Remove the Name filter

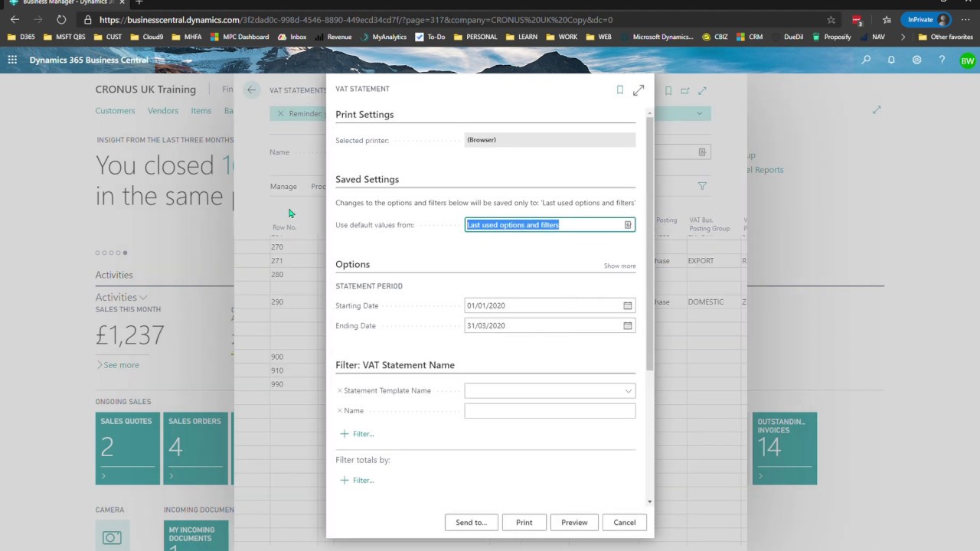coord(340,411)
